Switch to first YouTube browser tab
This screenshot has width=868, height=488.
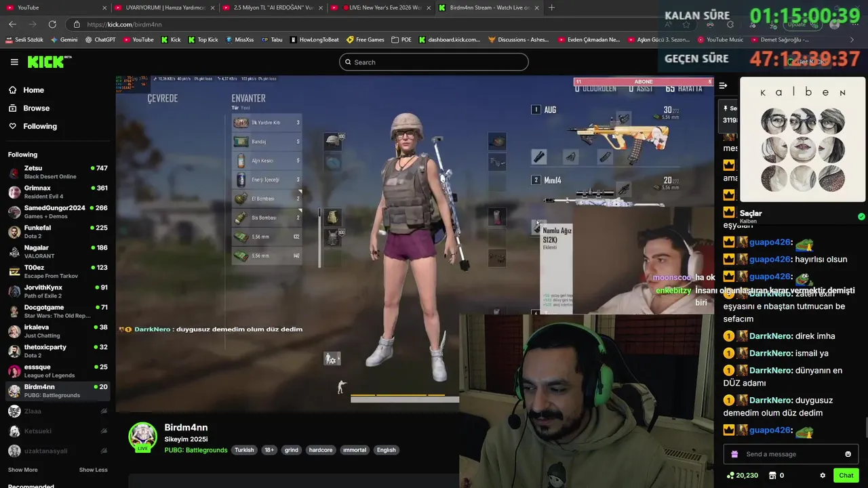56,7
